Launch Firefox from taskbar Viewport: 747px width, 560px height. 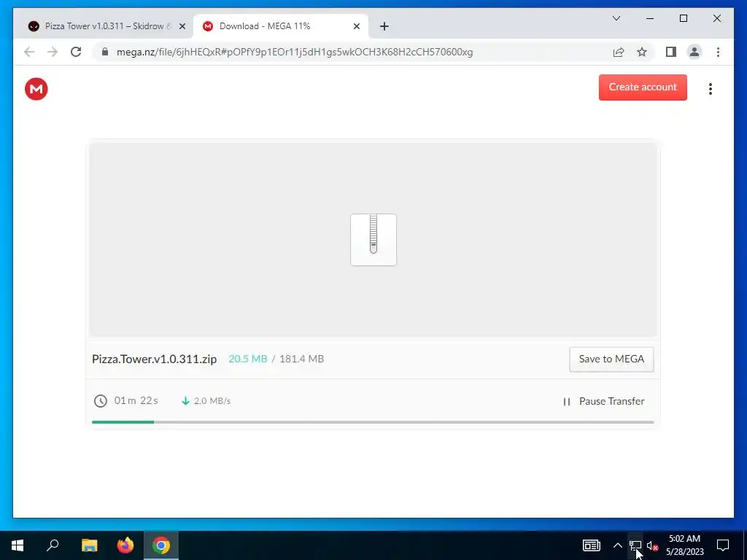(x=125, y=545)
